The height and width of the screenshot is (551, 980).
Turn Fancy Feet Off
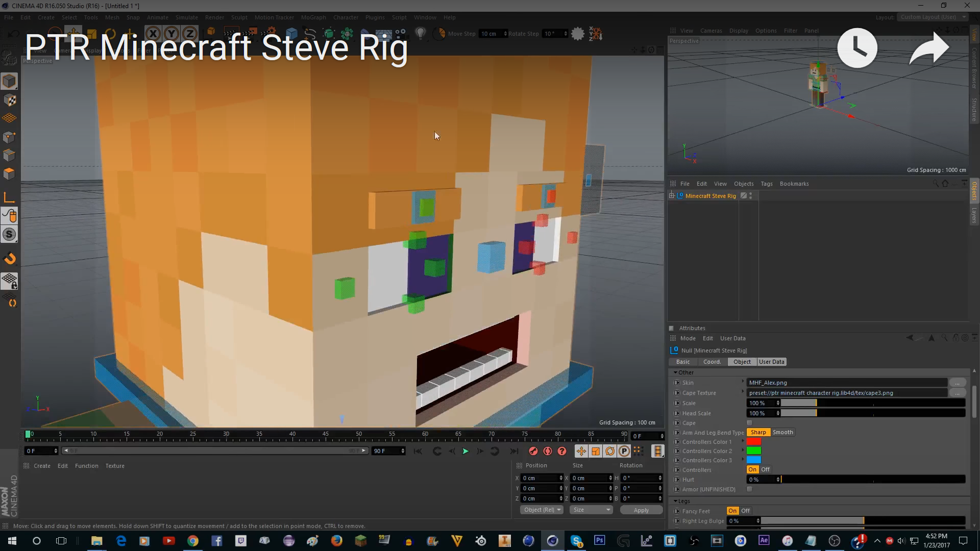pyautogui.click(x=745, y=511)
